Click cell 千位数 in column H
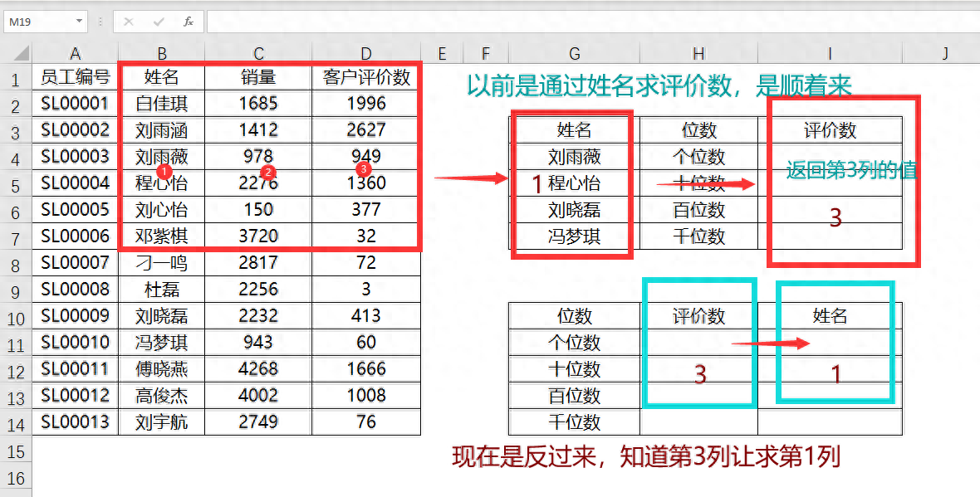The image size is (980, 497). click(698, 236)
